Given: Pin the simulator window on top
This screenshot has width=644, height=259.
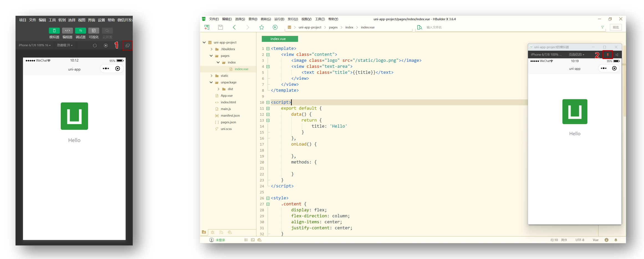Looking at the screenshot, I should coord(607,55).
